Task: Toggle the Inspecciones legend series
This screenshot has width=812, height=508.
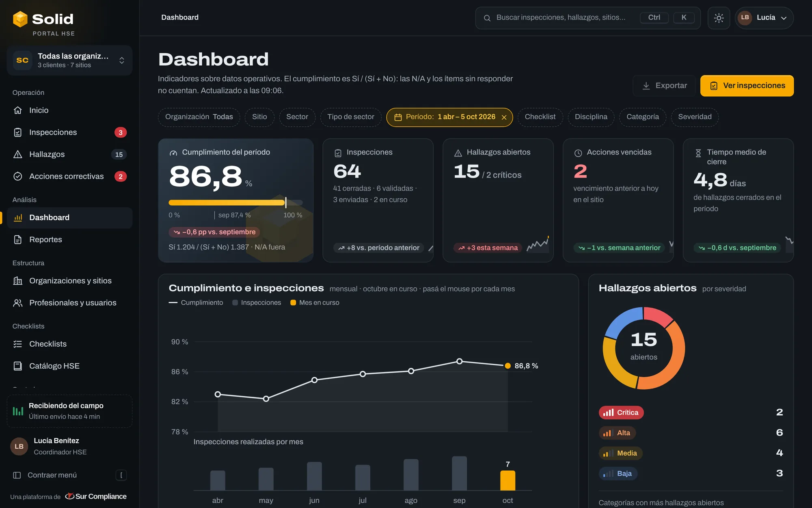Action: (x=257, y=302)
